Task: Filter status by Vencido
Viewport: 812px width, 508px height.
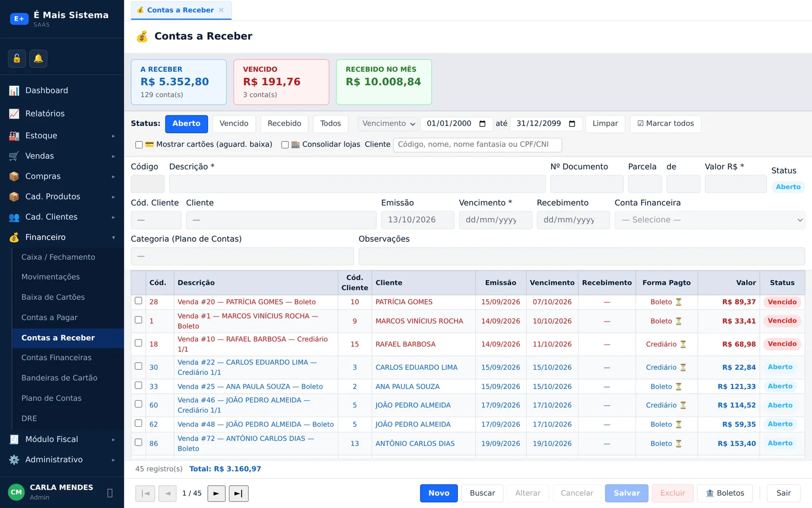Action: coord(234,124)
